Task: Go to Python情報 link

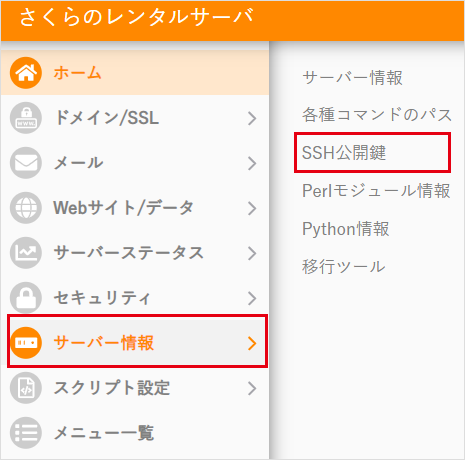Action: click(x=346, y=229)
